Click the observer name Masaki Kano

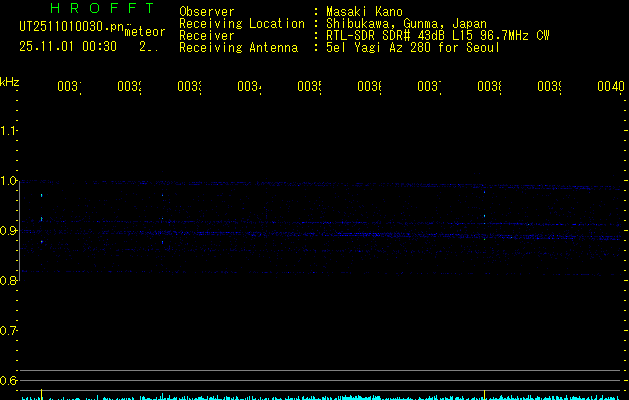(x=364, y=11)
